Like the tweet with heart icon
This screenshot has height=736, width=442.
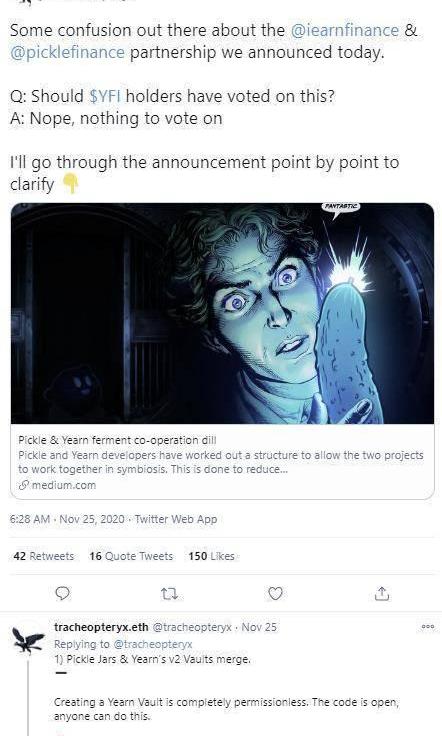pyautogui.click(x=275, y=593)
